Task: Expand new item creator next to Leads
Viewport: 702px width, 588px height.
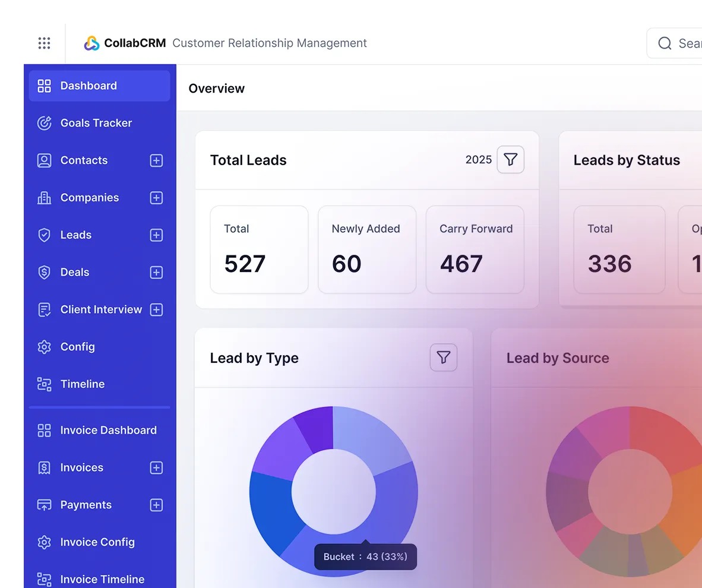Action: 156,235
